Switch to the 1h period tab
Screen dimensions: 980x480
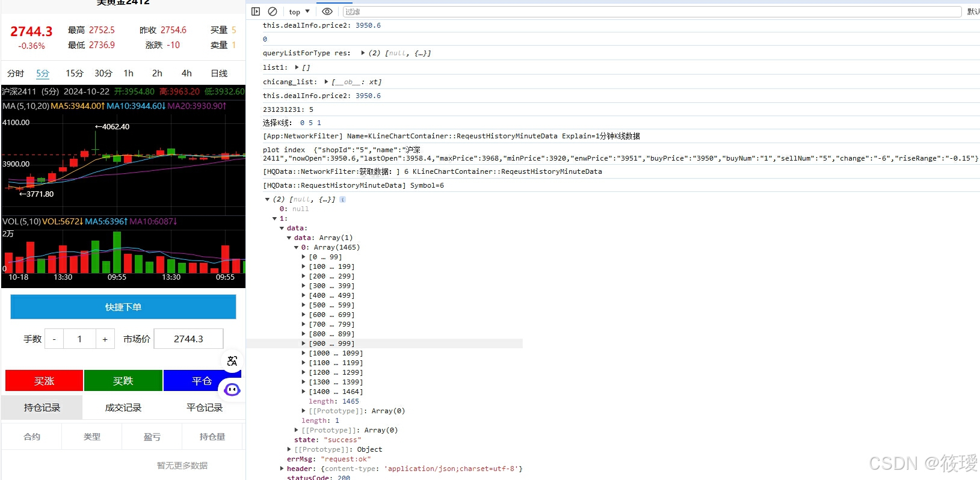pyautogui.click(x=129, y=73)
